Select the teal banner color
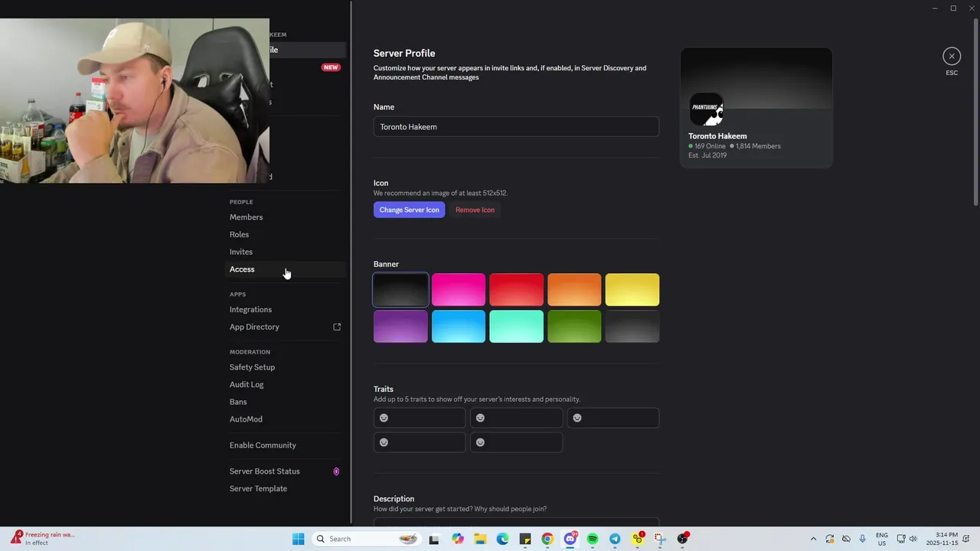The height and width of the screenshot is (551, 980). (x=516, y=326)
